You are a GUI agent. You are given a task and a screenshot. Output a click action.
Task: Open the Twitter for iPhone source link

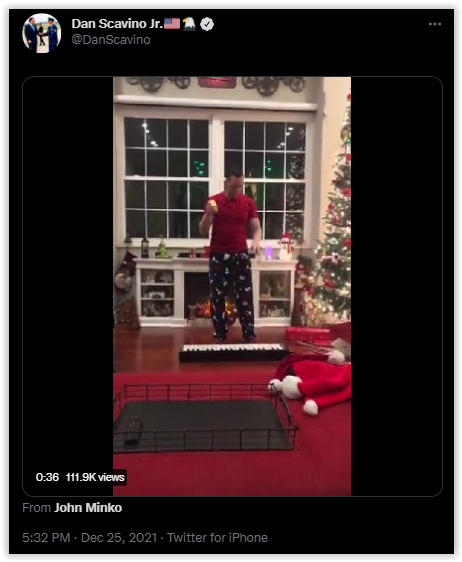point(217,538)
